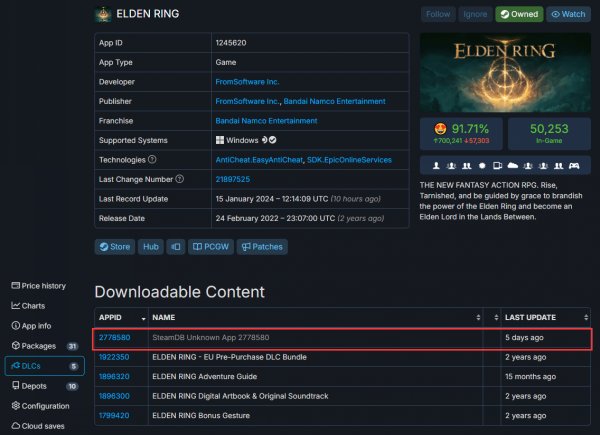This screenshot has height=435, width=600.
Task: Click the 91.71% rating box
Action: 461,134
